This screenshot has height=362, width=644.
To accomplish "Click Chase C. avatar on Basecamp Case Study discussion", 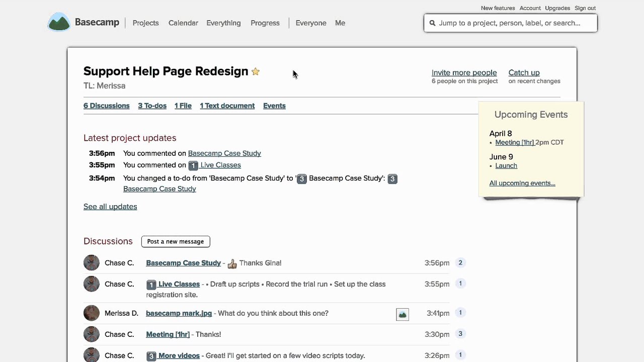I will pos(92,263).
